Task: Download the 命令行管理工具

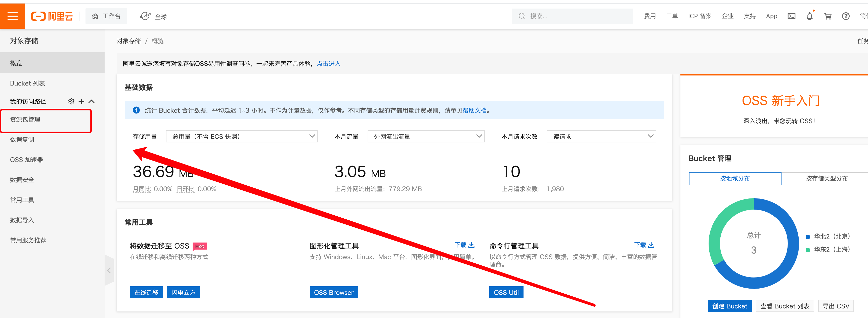Action: [x=644, y=245]
